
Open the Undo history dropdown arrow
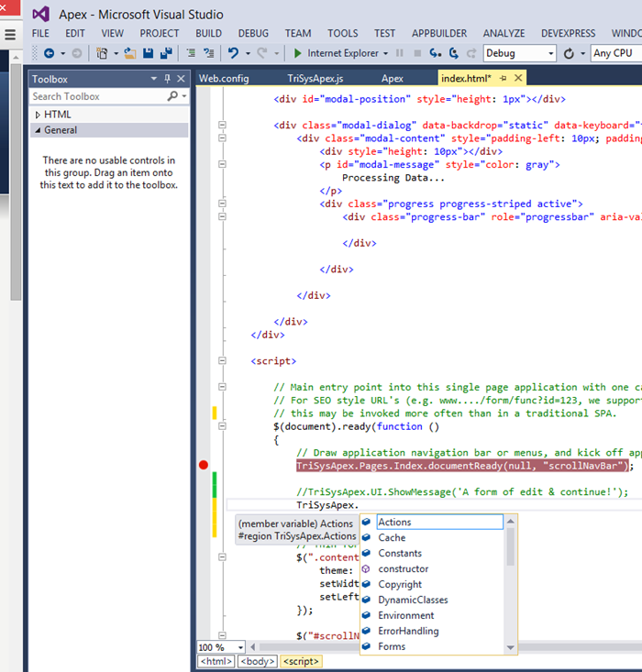click(x=248, y=53)
